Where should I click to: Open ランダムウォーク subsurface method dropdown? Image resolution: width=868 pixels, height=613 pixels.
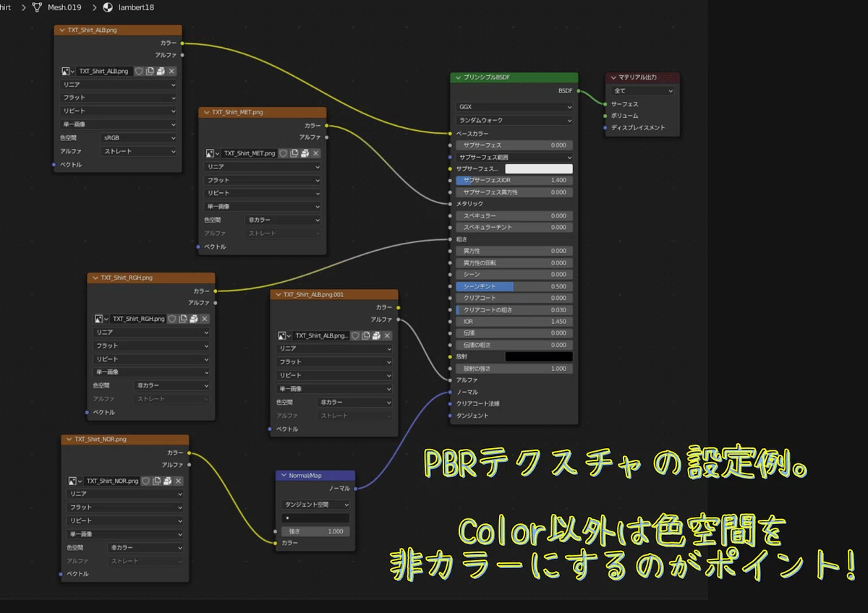click(514, 120)
